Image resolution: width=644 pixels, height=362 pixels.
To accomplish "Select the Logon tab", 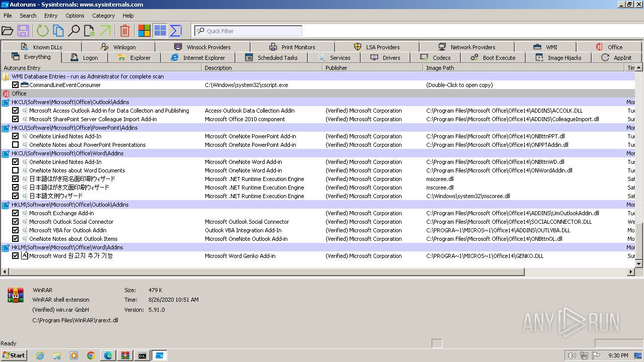I will point(85,57).
